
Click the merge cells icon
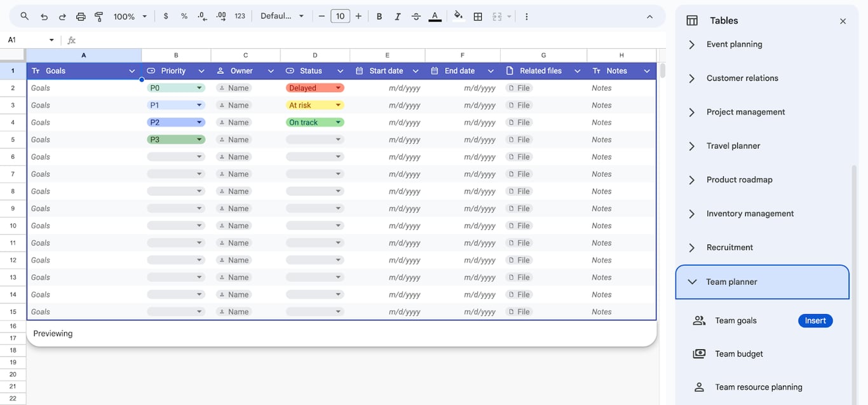click(x=498, y=17)
